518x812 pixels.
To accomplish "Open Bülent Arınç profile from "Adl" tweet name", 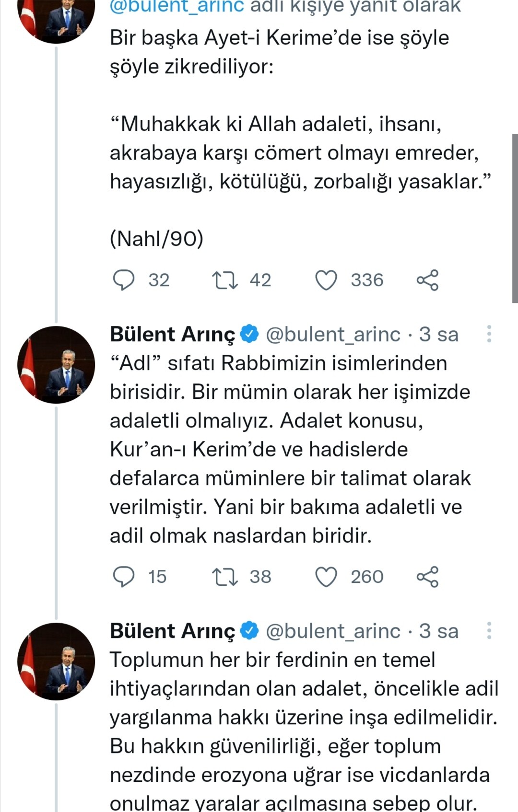I will pyautogui.click(x=173, y=334).
